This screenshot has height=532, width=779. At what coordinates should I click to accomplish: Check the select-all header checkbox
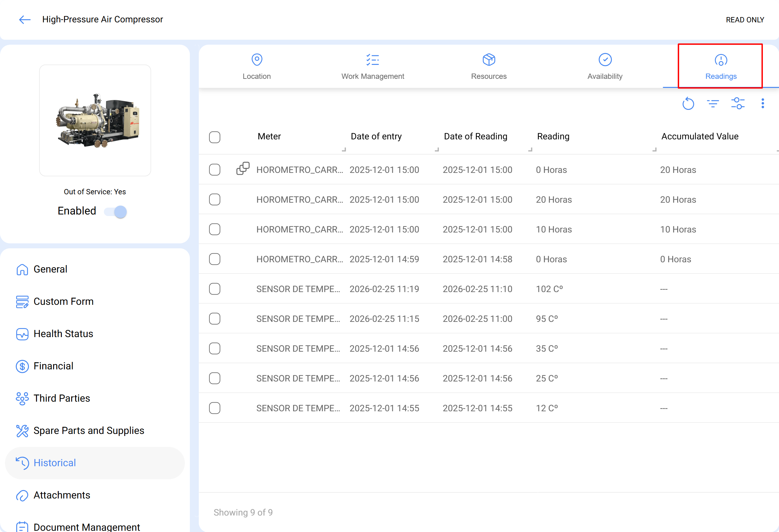(215, 137)
